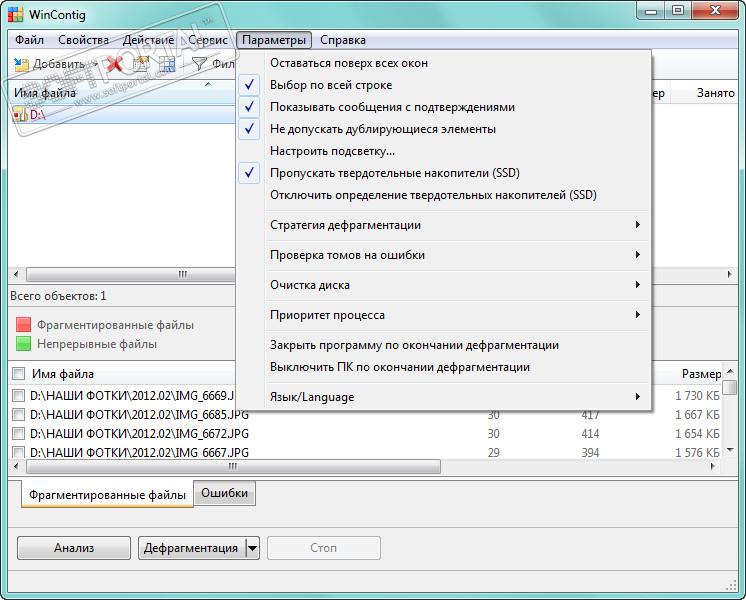
Task: Click the left arrow of top list horizontal scrollbar
Action: tap(16, 274)
